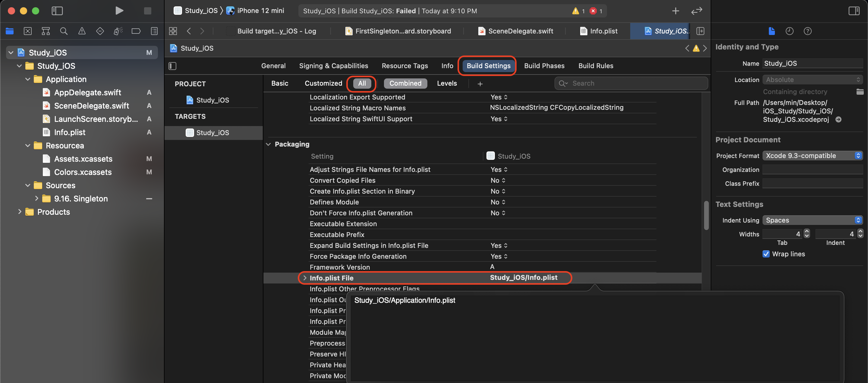Click the Full Path arrow link
This screenshot has width=868, height=383.
tap(839, 119)
